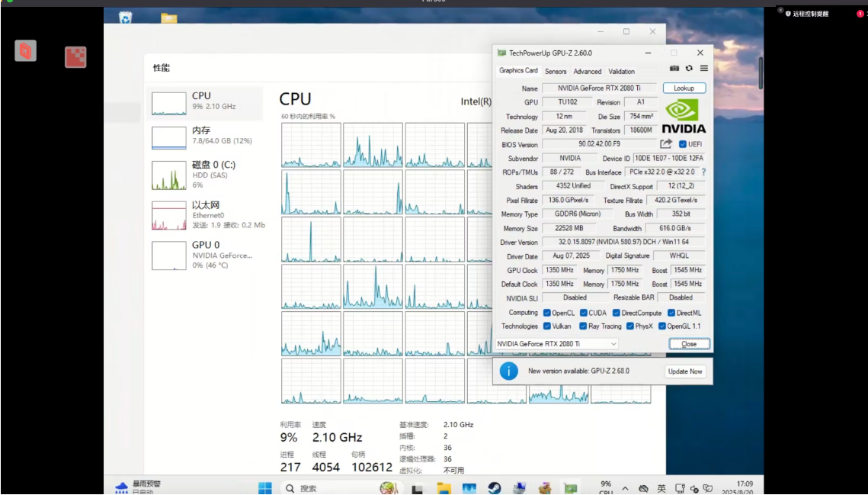Open the Advanced tab
The width and height of the screenshot is (868, 495).
(x=588, y=72)
